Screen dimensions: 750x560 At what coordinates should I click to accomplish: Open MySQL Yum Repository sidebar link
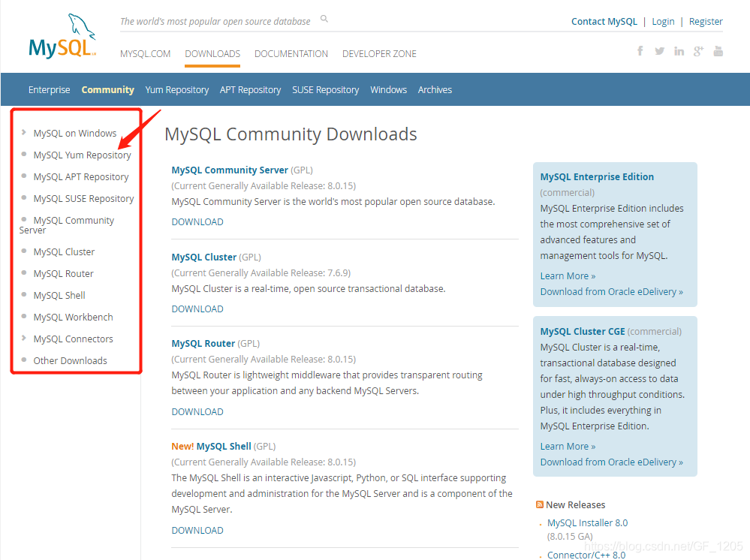tap(82, 155)
